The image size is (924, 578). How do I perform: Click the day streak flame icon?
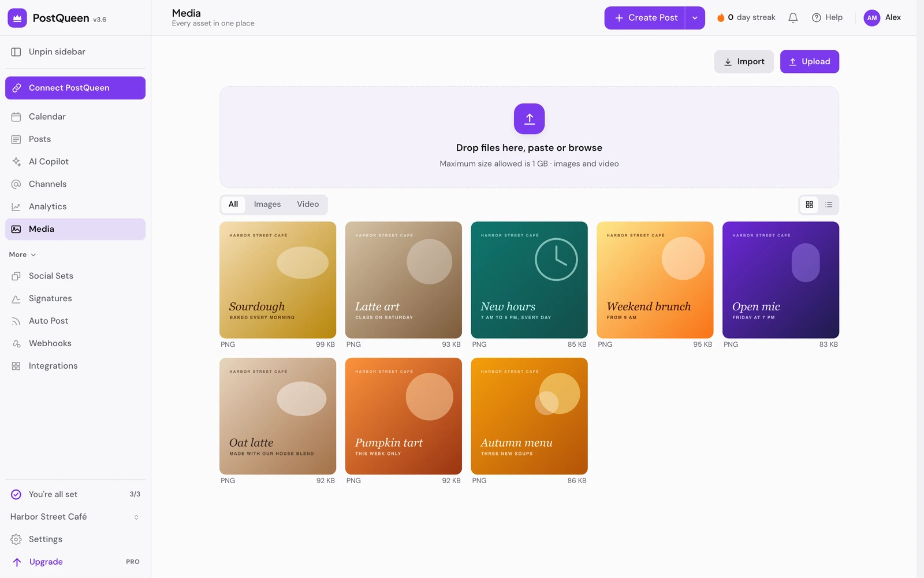(720, 18)
